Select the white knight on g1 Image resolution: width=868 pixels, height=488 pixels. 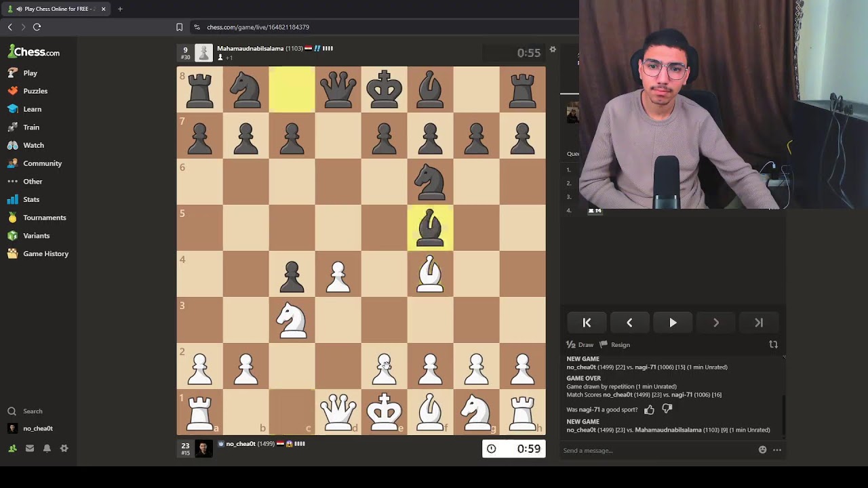(476, 411)
